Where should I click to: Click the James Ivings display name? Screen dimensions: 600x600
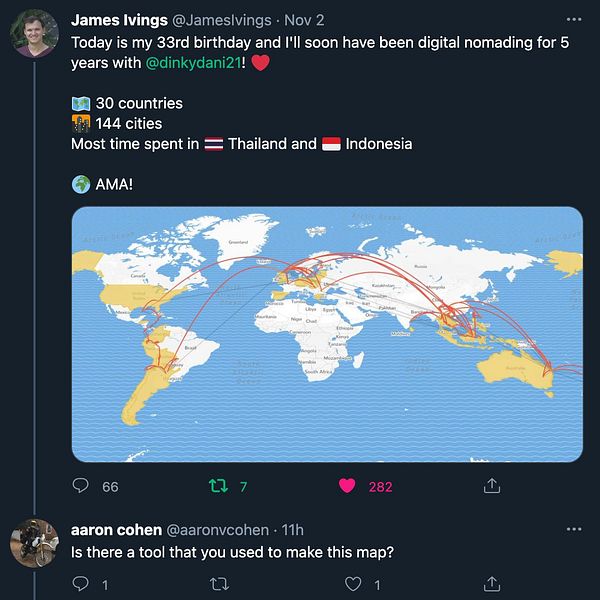119,20
